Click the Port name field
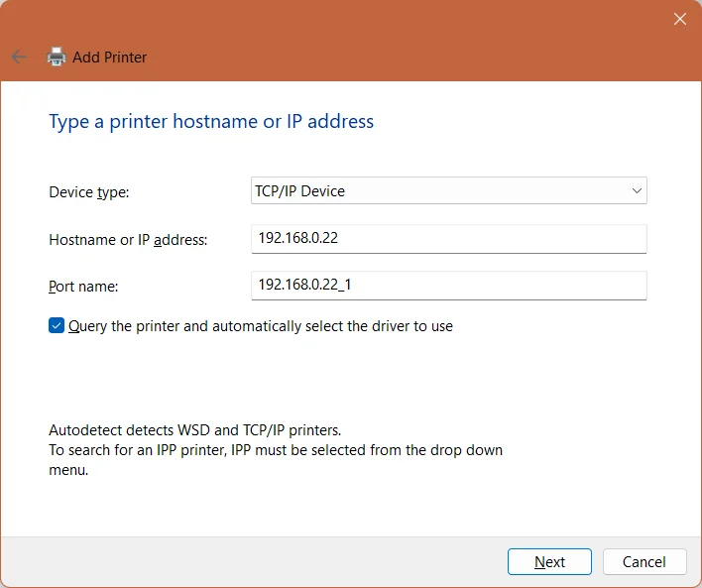This screenshot has height=588, width=702. [448, 286]
